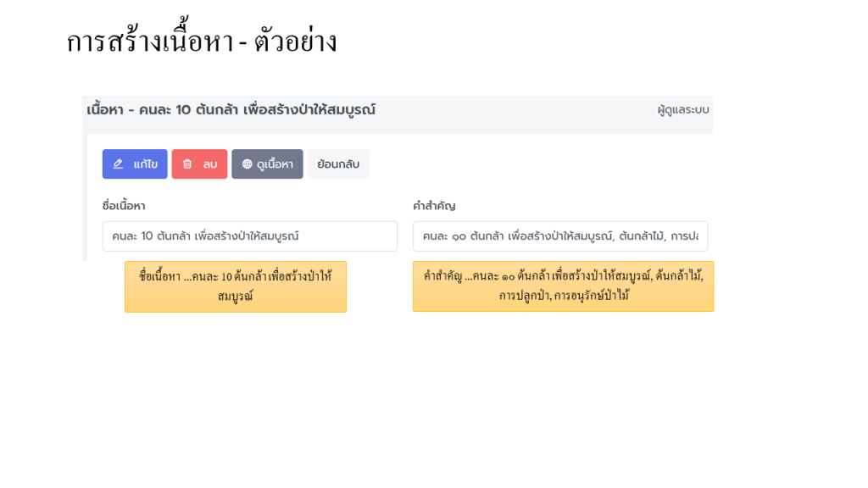This screenshot has height=488, width=868.
Task: Click the globe icon on ดูเนื้อหา button
Action: pyautogui.click(x=247, y=164)
